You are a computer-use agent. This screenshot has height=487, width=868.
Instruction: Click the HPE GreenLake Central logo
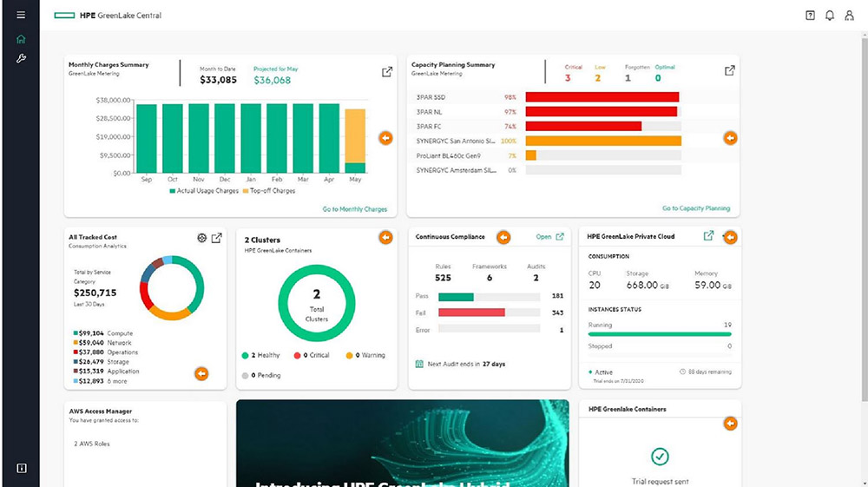[108, 16]
